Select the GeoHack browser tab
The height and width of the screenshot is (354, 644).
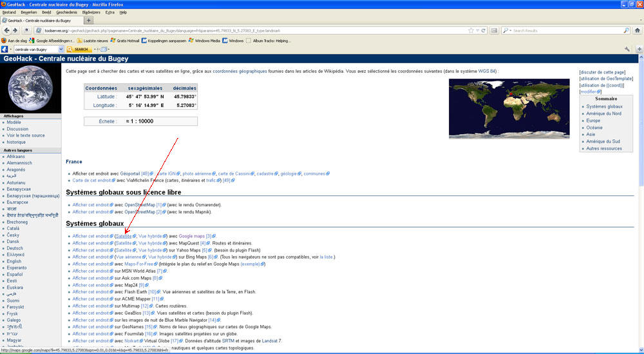[41, 20]
